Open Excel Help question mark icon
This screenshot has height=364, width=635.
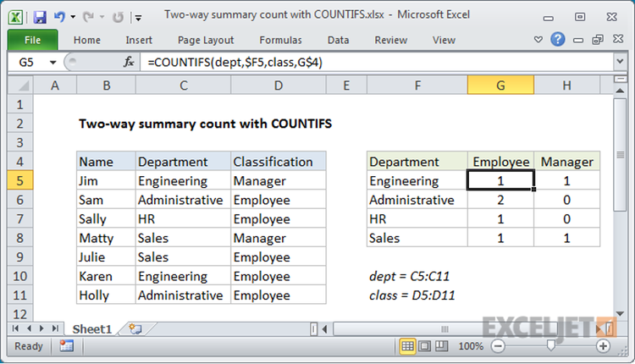click(x=557, y=40)
